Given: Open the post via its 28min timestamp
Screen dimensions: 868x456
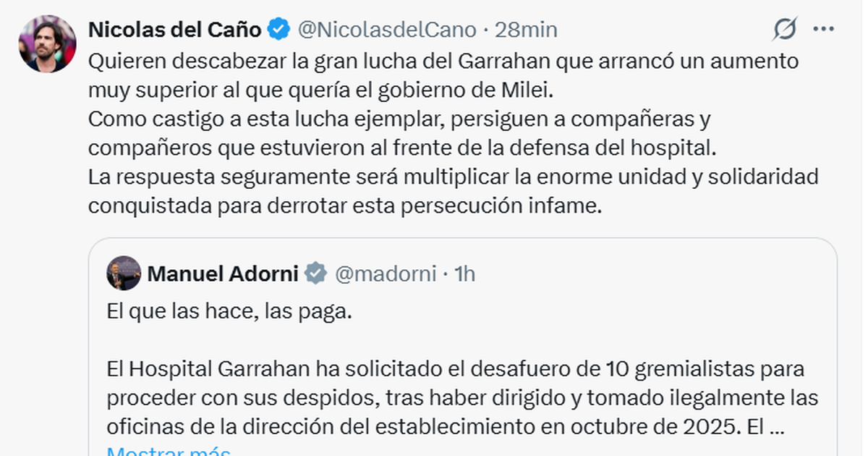Looking at the screenshot, I should click(x=525, y=30).
